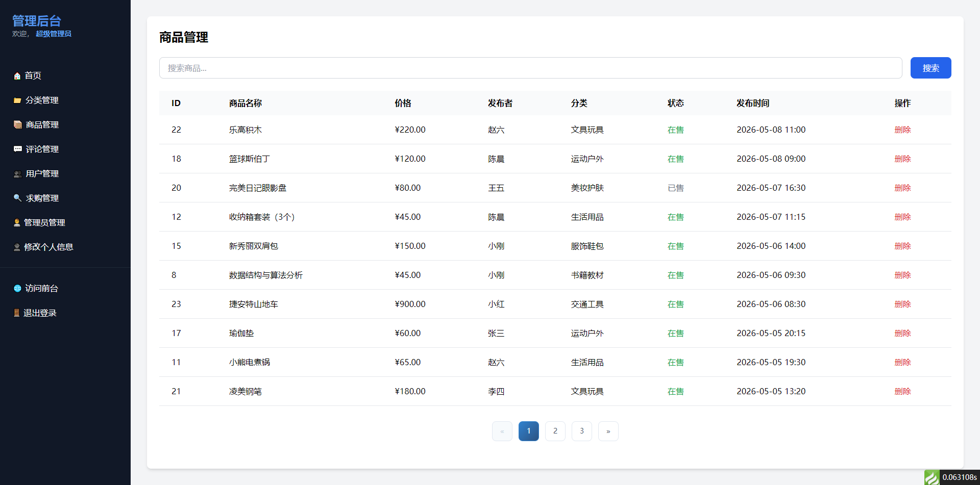Click the 商品管理 page heading
Image resolution: width=980 pixels, height=485 pixels.
[184, 37]
